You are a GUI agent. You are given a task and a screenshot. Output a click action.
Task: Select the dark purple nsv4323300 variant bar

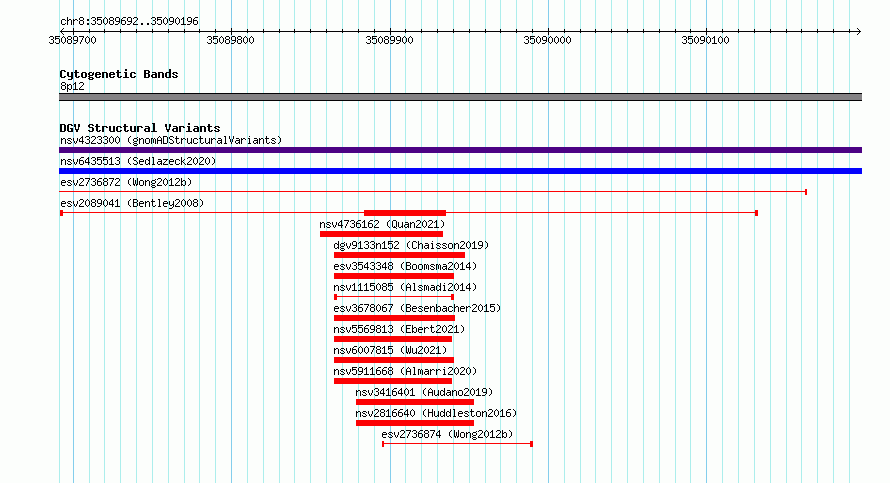point(460,150)
